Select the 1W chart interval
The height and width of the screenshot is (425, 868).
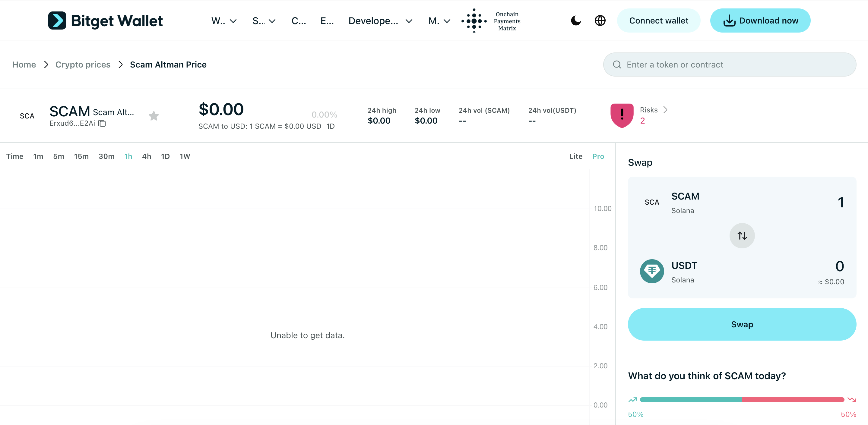click(x=185, y=156)
